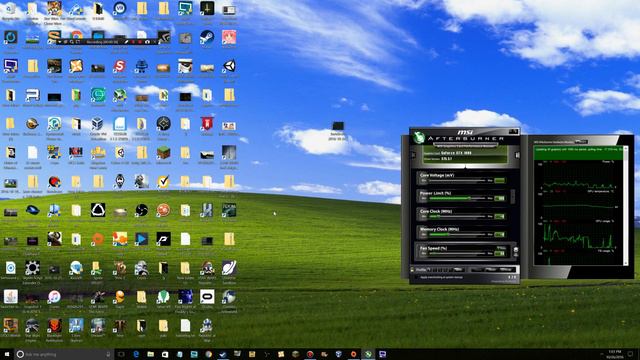640x360 pixels.
Task: Click the pencil icon on the recording bar
Action: coord(127,42)
